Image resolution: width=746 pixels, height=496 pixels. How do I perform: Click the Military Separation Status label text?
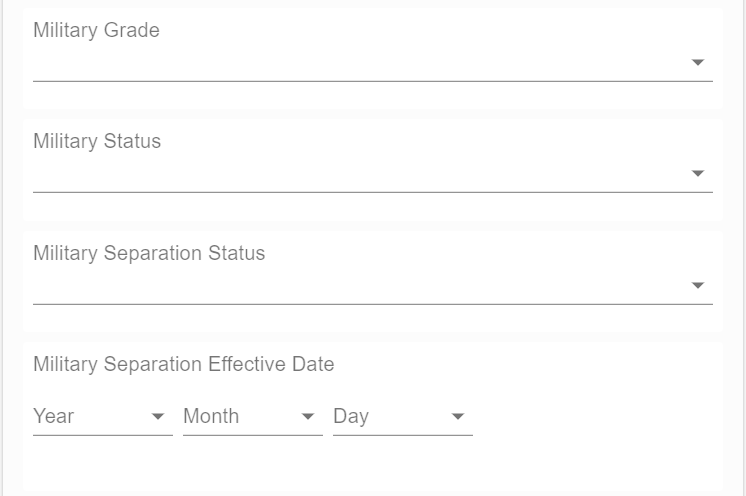click(149, 253)
